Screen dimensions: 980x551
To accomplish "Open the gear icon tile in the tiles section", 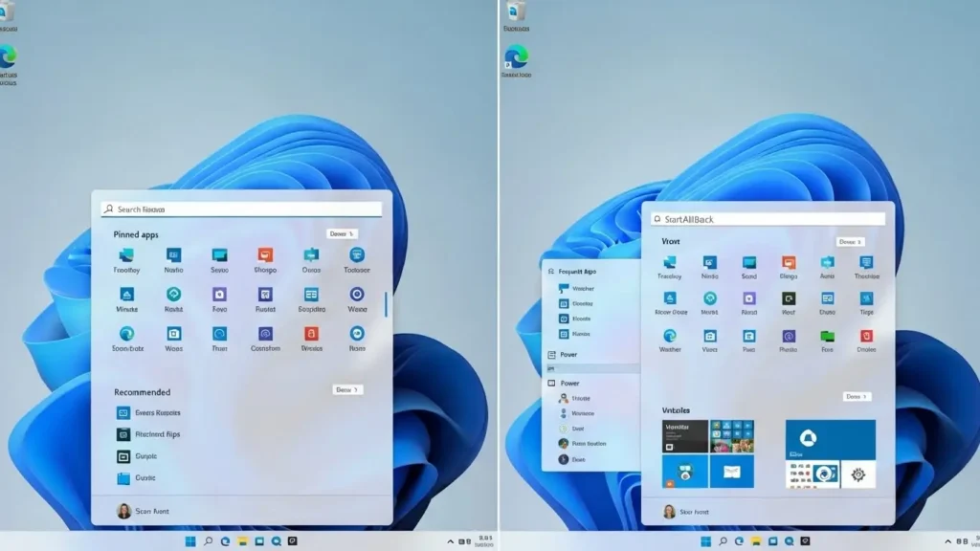I will click(857, 474).
